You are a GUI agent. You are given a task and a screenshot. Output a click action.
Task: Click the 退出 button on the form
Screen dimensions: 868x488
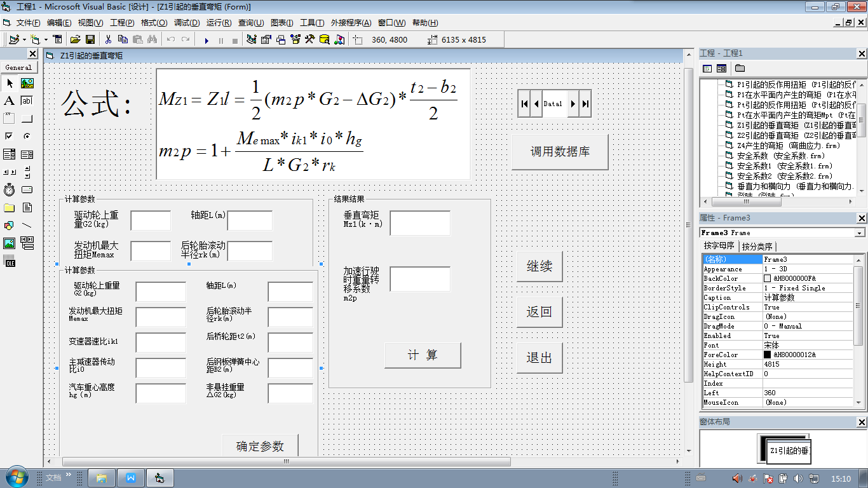(539, 358)
